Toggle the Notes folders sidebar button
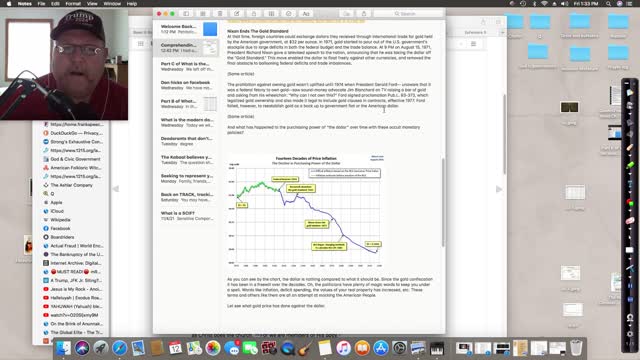 tap(186, 13)
